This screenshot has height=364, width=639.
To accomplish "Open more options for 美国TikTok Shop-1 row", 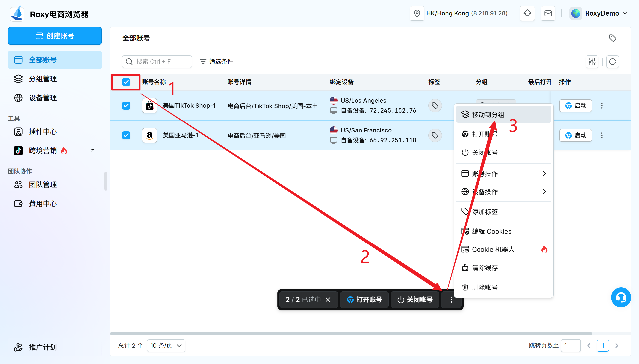I will tap(602, 106).
